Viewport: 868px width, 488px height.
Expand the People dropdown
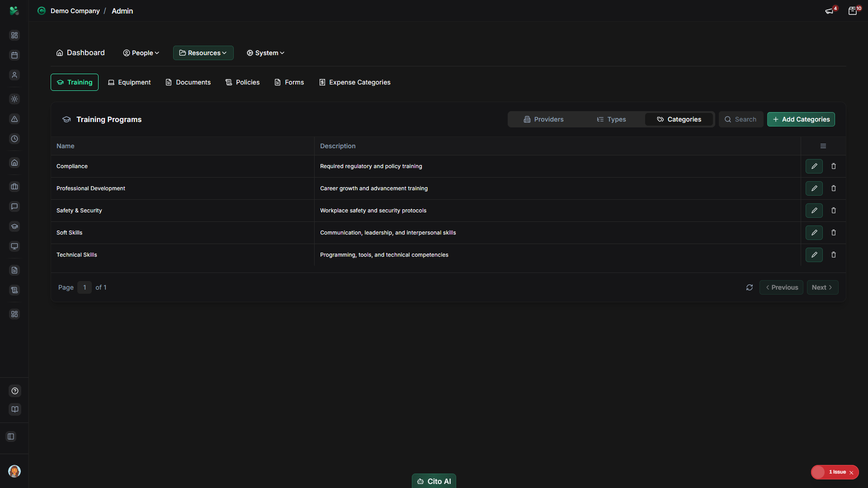pos(141,53)
